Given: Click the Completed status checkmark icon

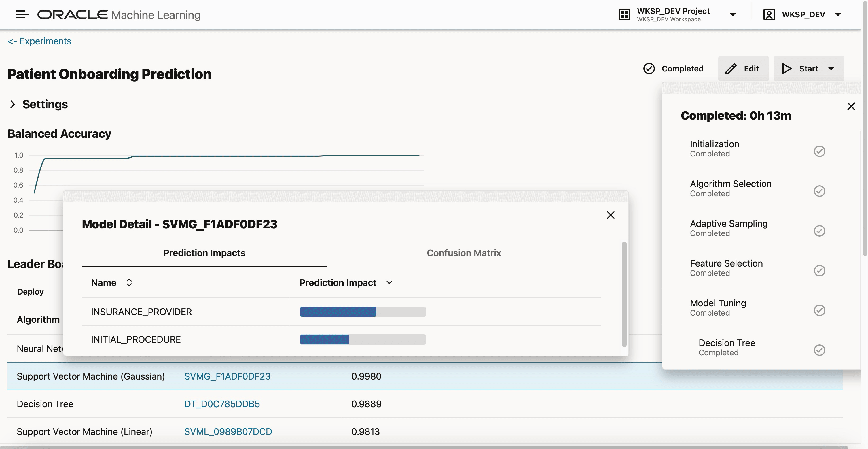Looking at the screenshot, I should [649, 68].
